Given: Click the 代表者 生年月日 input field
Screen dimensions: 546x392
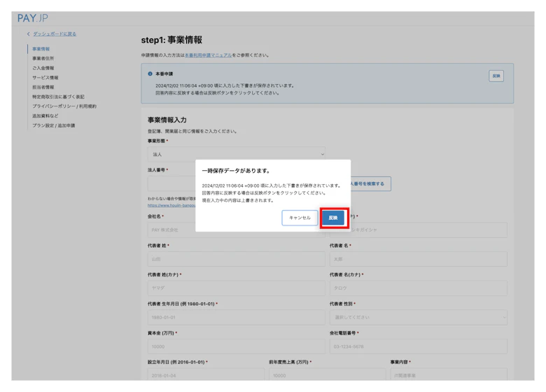Looking at the screenshot, I should [x=236, y=318].
